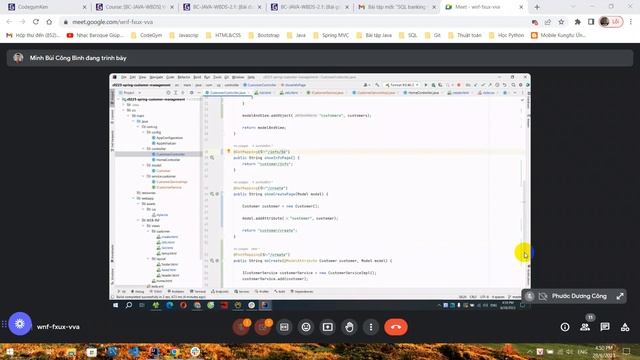Open the Git bookmark folder
The width and height of the screenshot is (640, 360).
click(433, 36)
